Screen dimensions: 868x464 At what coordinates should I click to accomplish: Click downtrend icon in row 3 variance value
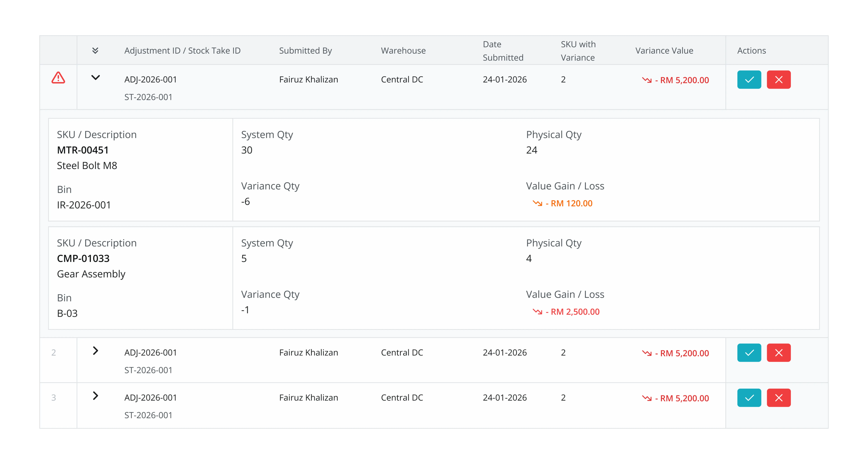click(647, 398)
